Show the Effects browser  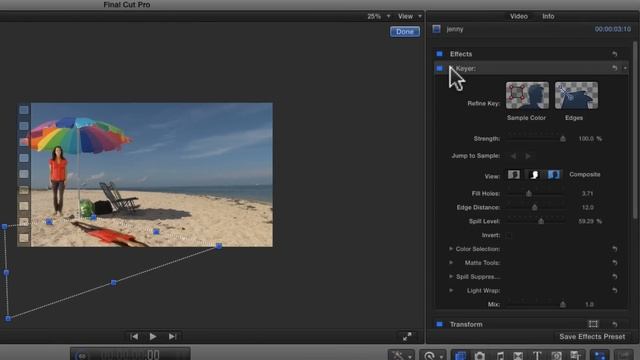[x=460, y=356]
